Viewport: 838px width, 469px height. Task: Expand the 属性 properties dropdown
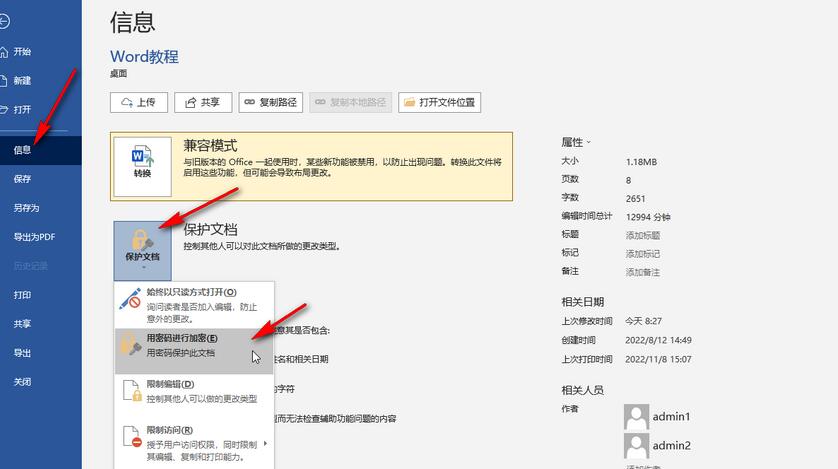pyautogui.click(x=576, y=143)
